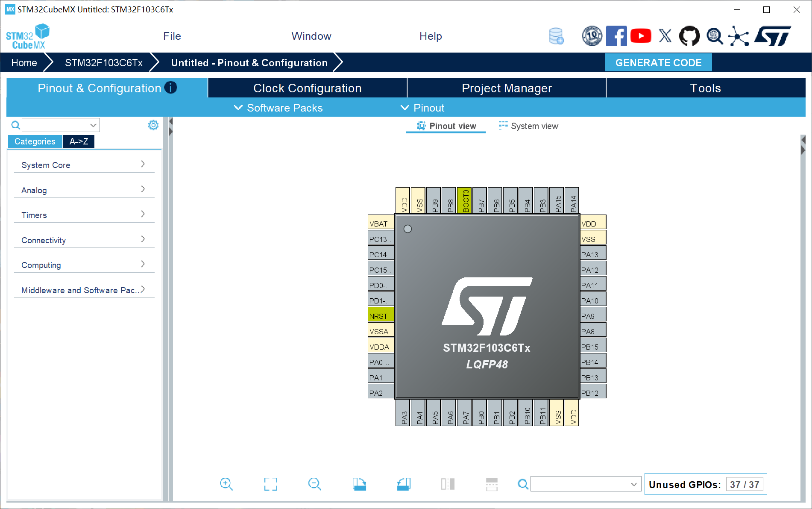The image size is (812, 509).
Task: Select the Categories tab
Action: tap(35, 141)
